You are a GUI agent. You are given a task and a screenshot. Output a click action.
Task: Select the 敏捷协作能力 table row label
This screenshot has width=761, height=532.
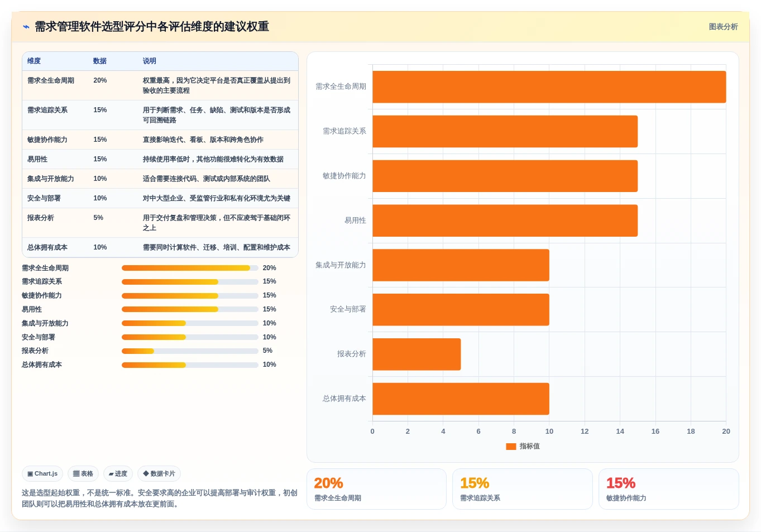tap(47, 140)
